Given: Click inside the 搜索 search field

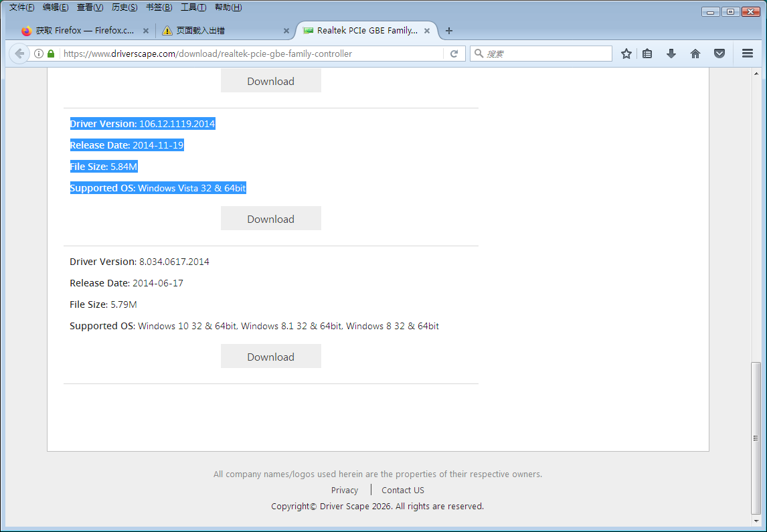Looking at the screenshot, I should tap(545, 54).
